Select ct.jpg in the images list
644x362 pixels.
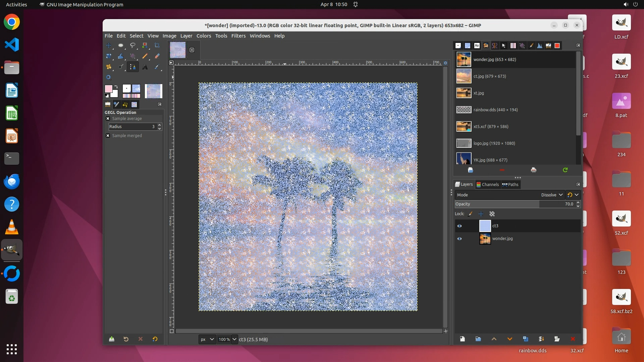point(490,76)
